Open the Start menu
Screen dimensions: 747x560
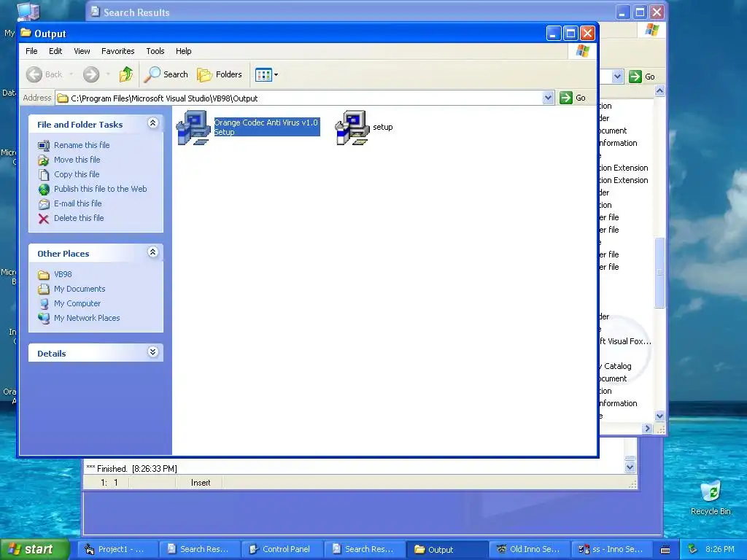(x=34, y=549)
